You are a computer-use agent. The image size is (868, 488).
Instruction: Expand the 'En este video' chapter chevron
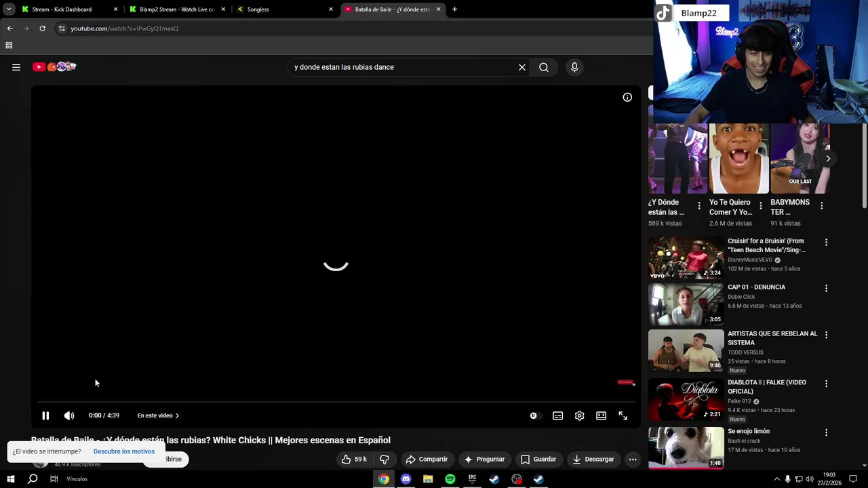click(178, 415)
